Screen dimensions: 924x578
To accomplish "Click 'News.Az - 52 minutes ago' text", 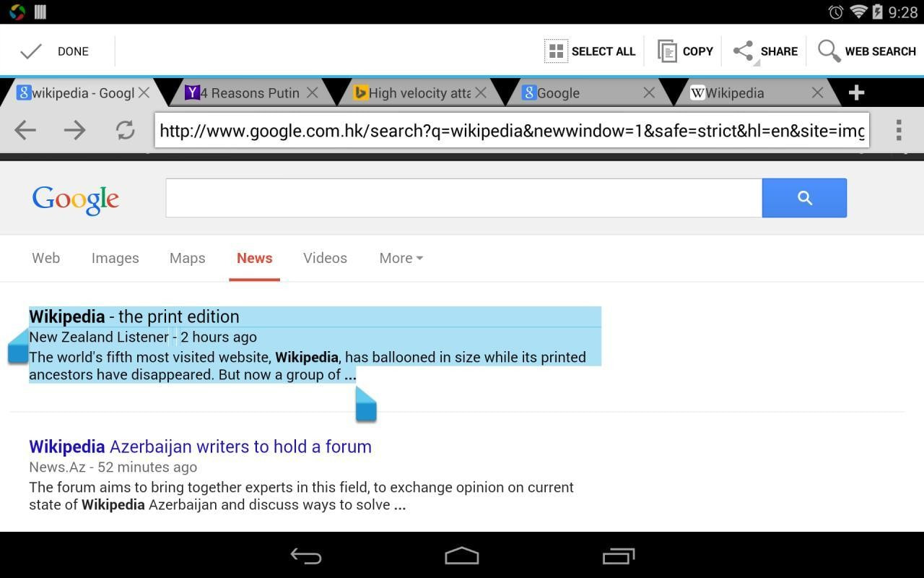I will (113, 467).
